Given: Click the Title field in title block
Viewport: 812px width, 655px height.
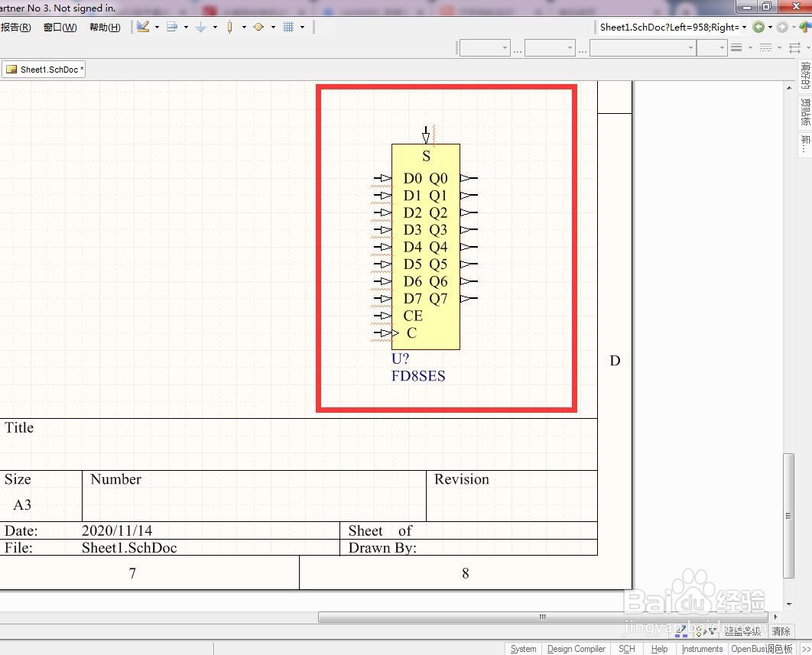Looking at the screenshot, I should pos(19,428).
